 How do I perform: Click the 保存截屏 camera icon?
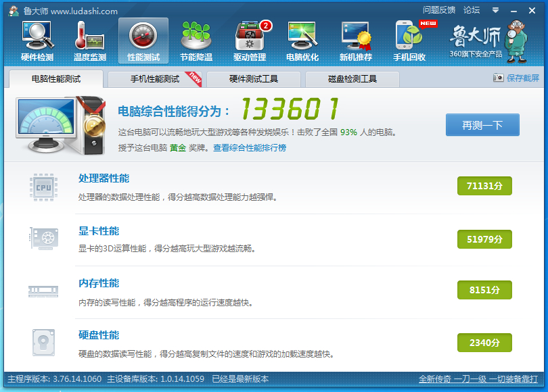tap(498, 78)
